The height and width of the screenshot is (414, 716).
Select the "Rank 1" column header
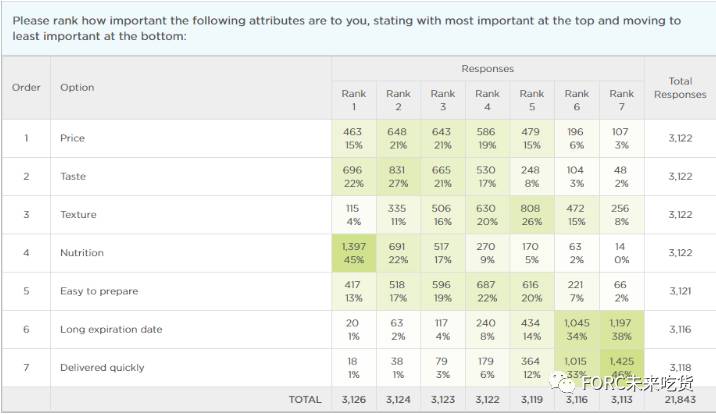[x=353, y=100]
